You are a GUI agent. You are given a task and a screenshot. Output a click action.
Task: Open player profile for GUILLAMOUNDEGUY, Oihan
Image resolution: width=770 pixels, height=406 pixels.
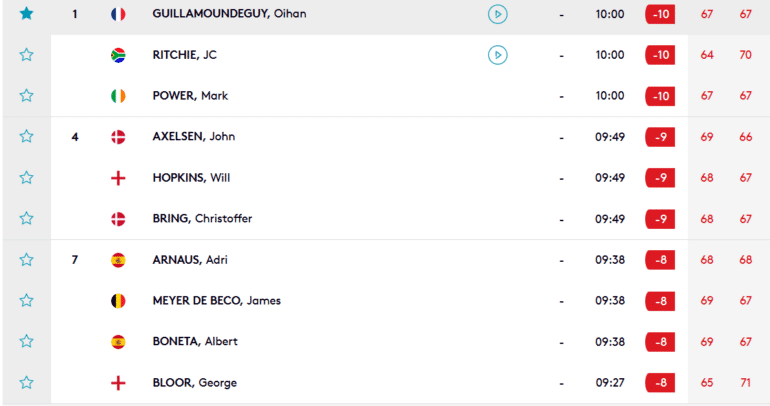click(x=229, y=14)
